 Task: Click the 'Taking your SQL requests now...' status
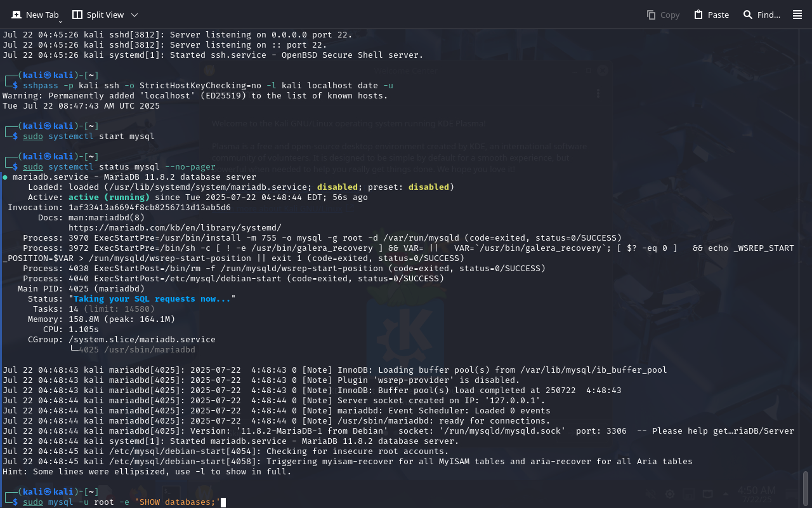click(x=152, y=298)
